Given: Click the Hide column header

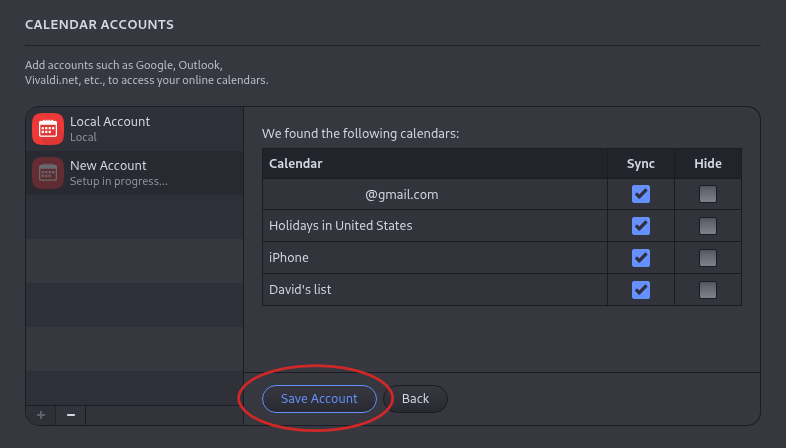Looking at the screenshot, I should click(708, 164).
